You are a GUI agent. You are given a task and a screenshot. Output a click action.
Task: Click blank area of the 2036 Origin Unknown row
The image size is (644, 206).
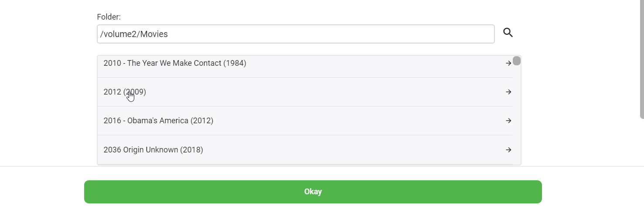[349, 150]
